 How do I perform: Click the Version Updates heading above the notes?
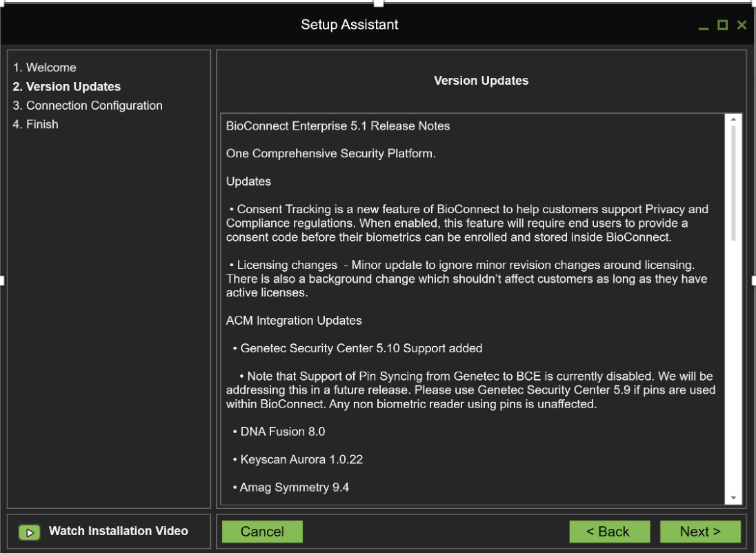tap(481, 80)
